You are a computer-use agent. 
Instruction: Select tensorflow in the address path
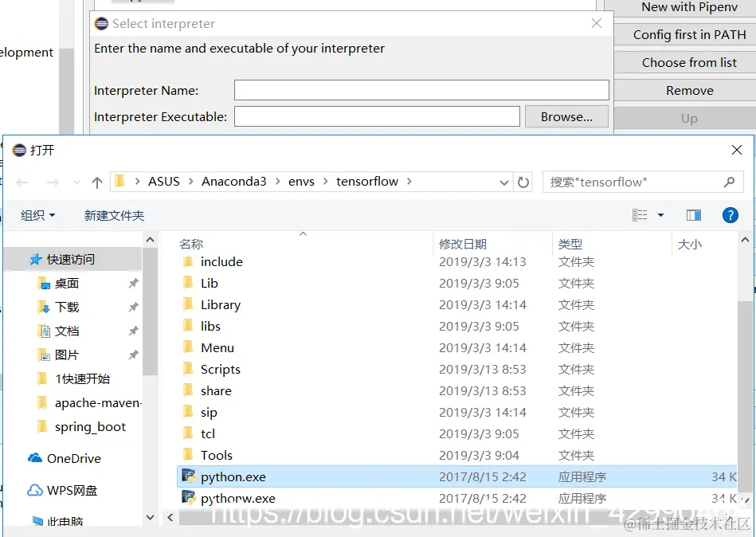(x=367, y=182)
